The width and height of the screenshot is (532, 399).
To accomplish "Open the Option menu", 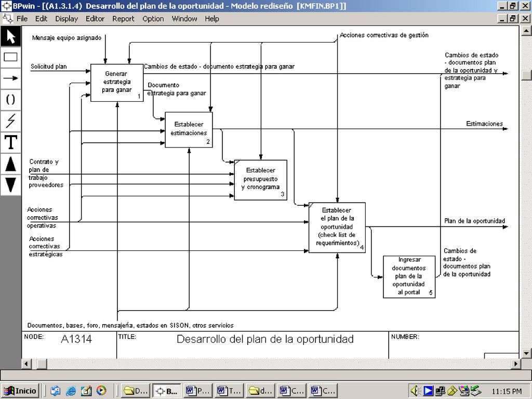I will [153, 19].
